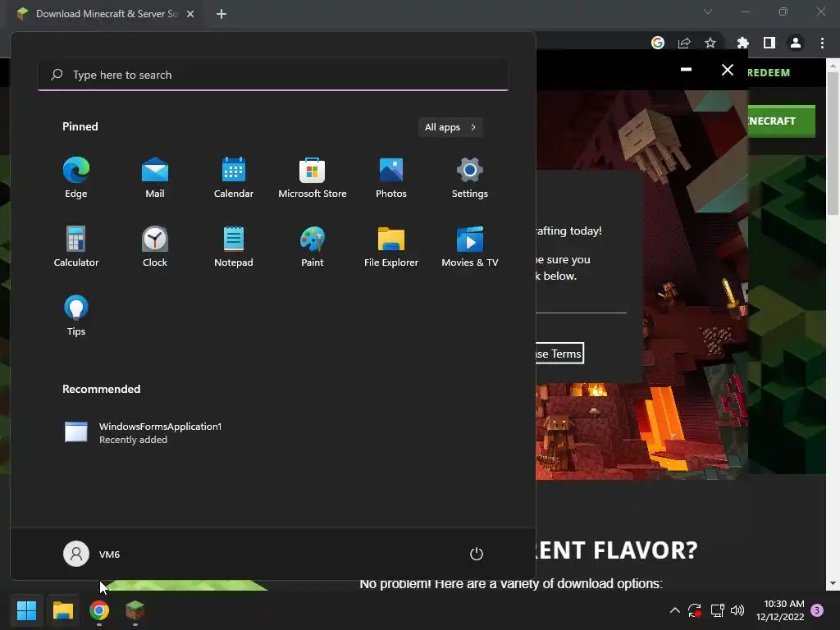Open File Explorer from pinned apps
The height and width of the screenshot is (630, 840).
391,246
